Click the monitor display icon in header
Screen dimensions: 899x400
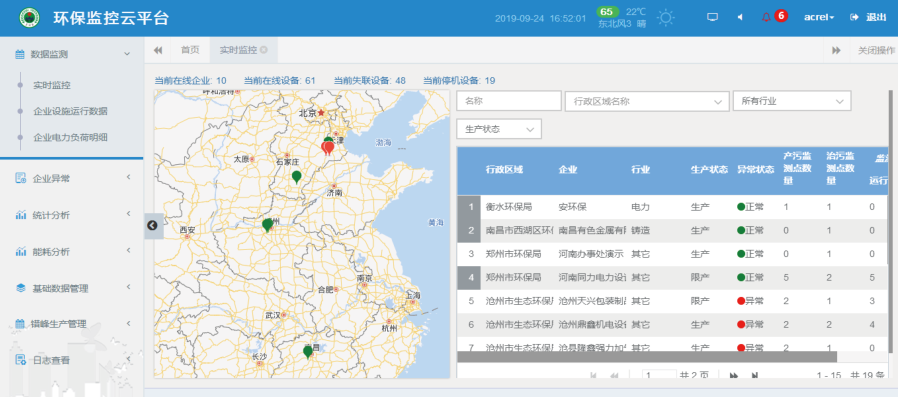coord(712,17)
